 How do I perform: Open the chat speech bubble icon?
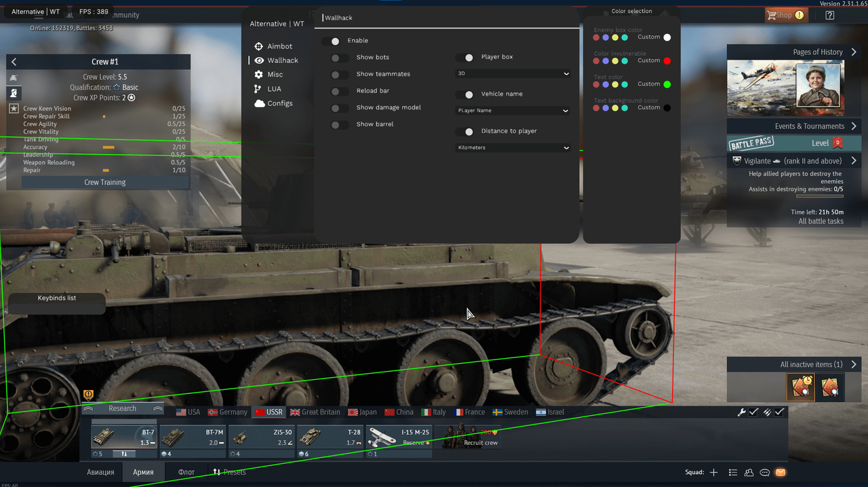(x=764, y=472)
